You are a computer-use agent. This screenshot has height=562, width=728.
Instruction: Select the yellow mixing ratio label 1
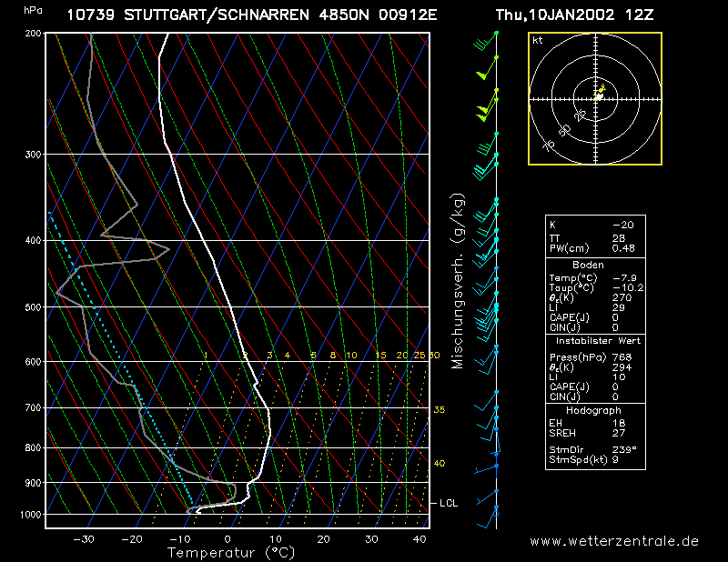coord(206,356)
